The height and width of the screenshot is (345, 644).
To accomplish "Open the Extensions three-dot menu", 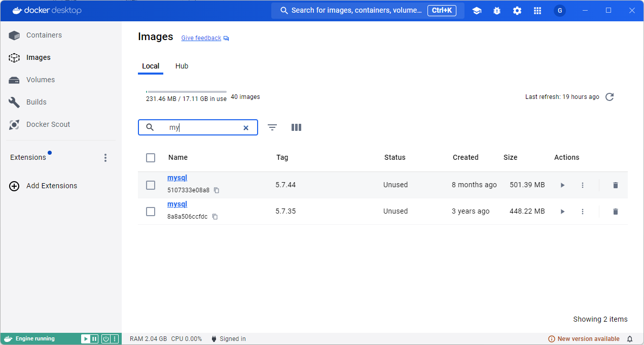I will pyautogui.click(x=105, y=158).
